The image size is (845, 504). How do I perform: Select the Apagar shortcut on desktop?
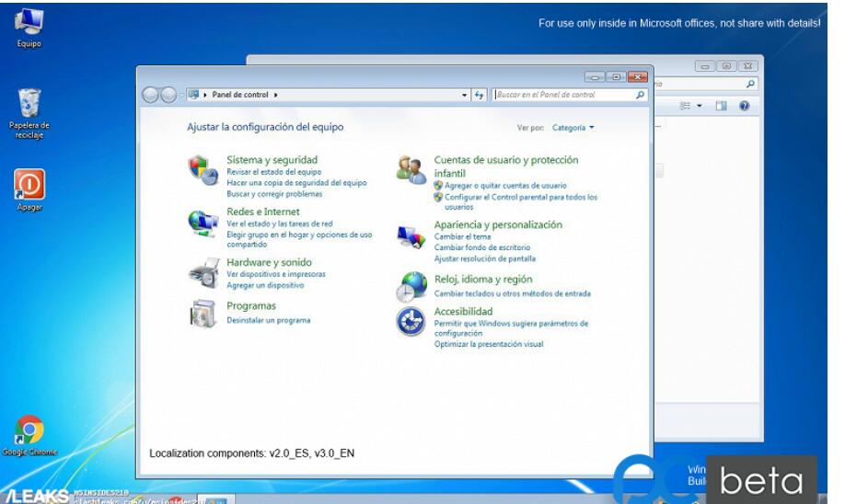point(29,190)
